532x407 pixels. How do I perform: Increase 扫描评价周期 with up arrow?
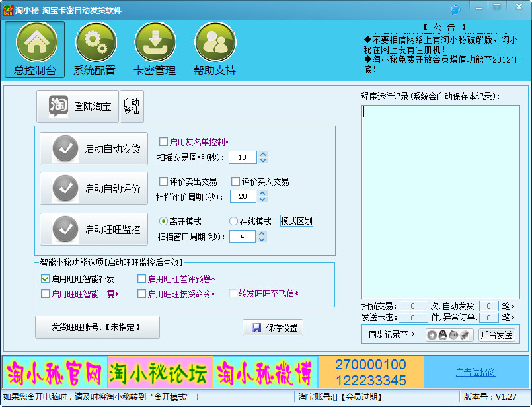(262, 194)
